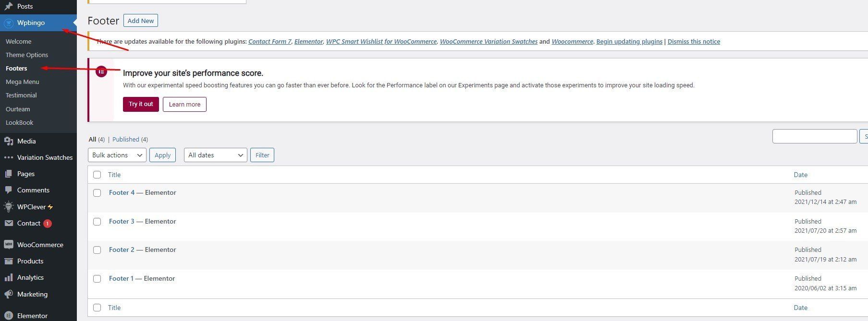Open Theme Options submenu item
This screenshot has width=868, height=321.
click(x=27, y=55)
